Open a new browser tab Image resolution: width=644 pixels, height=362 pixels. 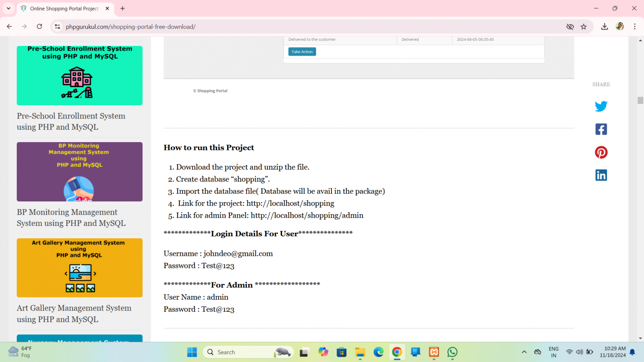point(123,9)
